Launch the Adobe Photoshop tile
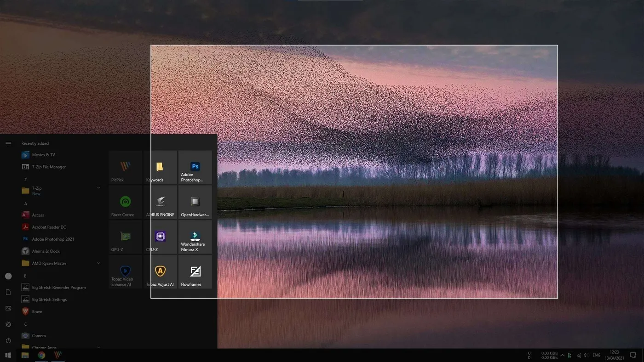Image resolution: width=644 pixels, height=362 pixels. pos(195,167)
